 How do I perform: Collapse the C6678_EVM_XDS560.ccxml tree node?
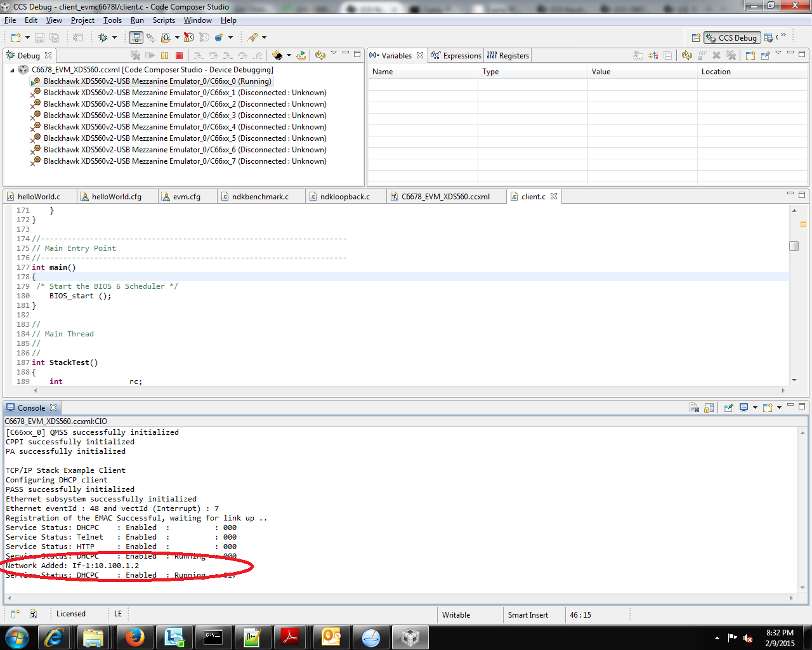coord(12,70)
